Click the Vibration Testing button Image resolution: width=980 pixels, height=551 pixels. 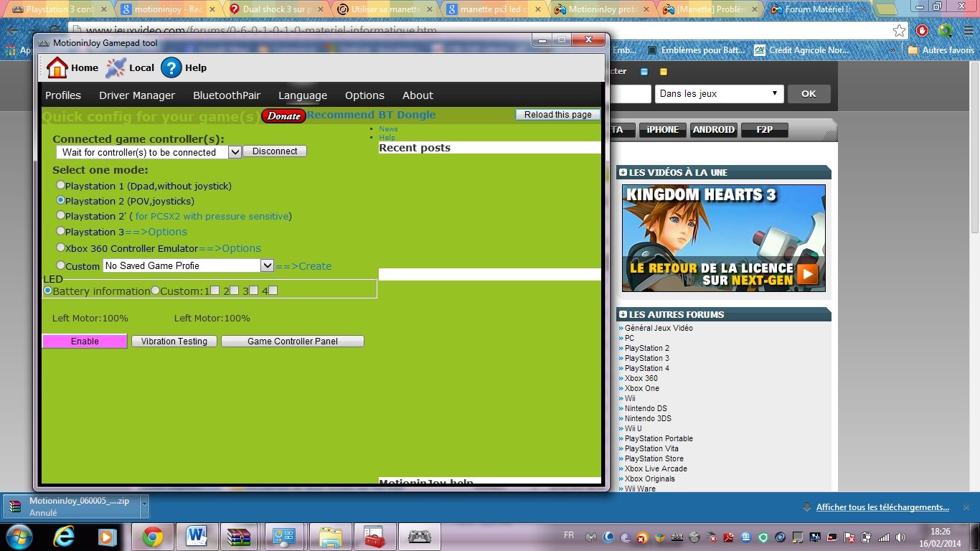click(x=174, y=342)
